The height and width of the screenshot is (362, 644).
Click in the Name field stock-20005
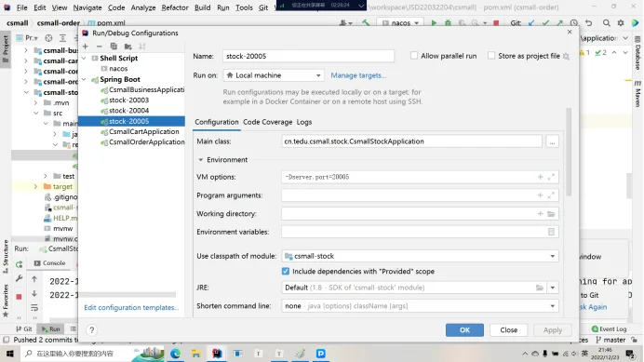(308, 56)
